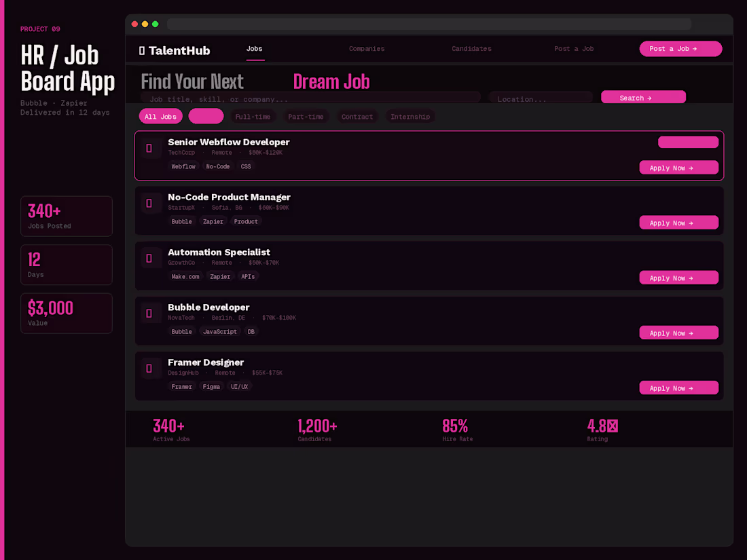Select the Part-time filter

coord(306,116)
